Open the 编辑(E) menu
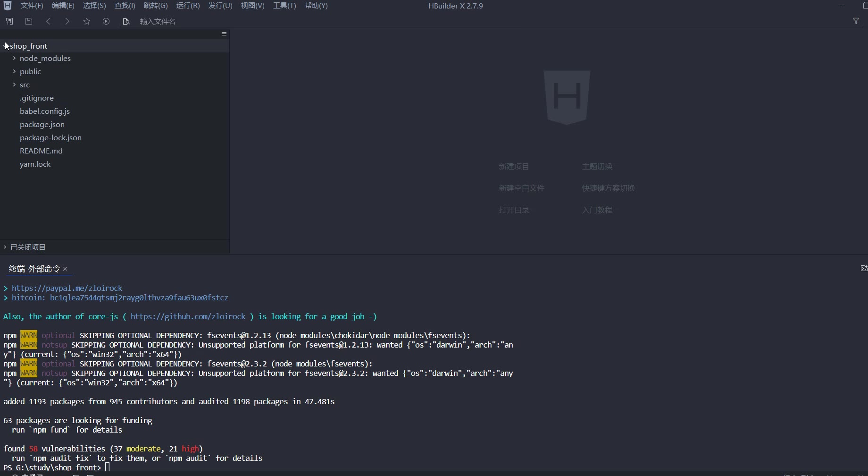Viewport: 868px width, 476px height. 63,6
